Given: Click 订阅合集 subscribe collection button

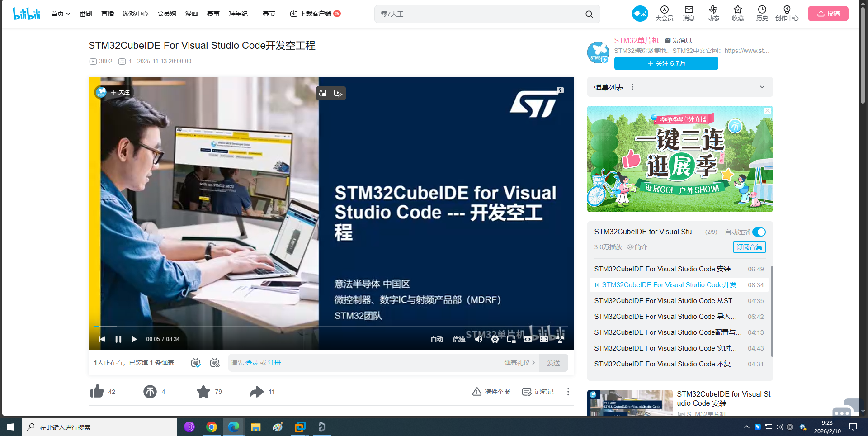Looking at the screenshot, I should click(749, 247).
